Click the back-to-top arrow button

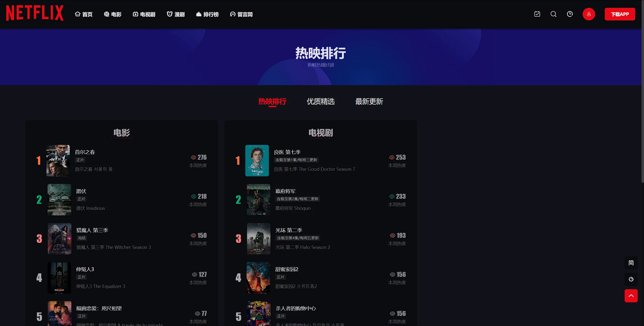pos(631,296)
